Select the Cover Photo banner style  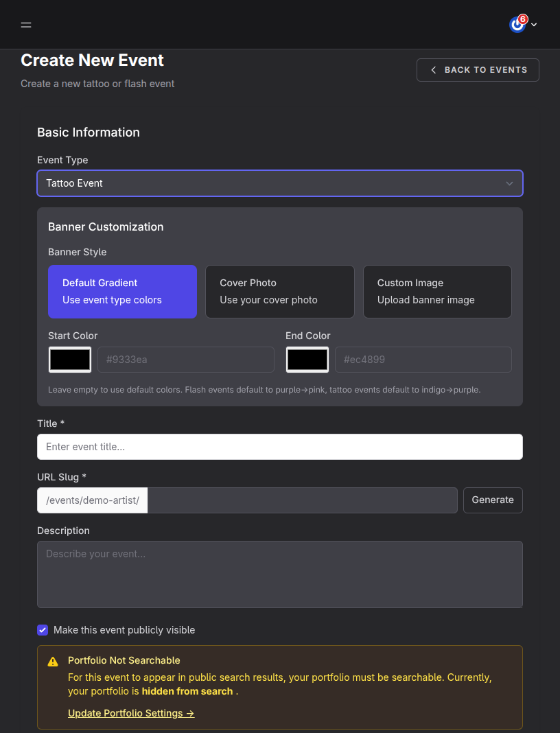tap(280, 291)
